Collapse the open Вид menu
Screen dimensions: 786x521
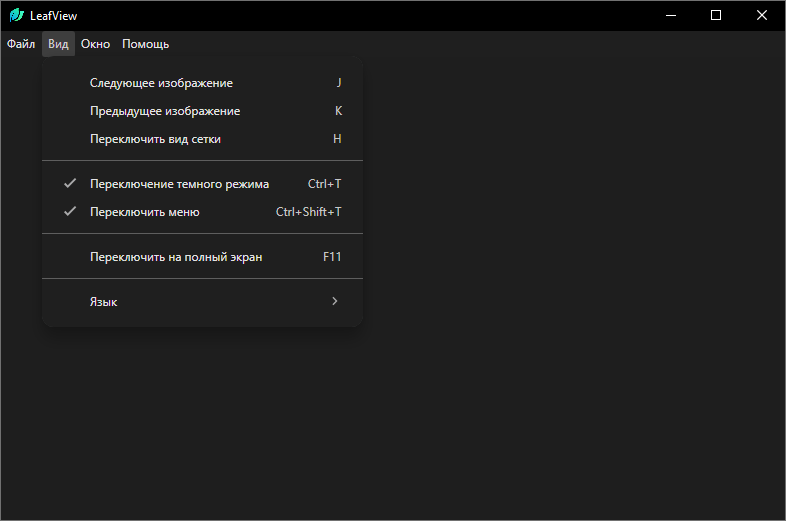(x=59, y=44)
